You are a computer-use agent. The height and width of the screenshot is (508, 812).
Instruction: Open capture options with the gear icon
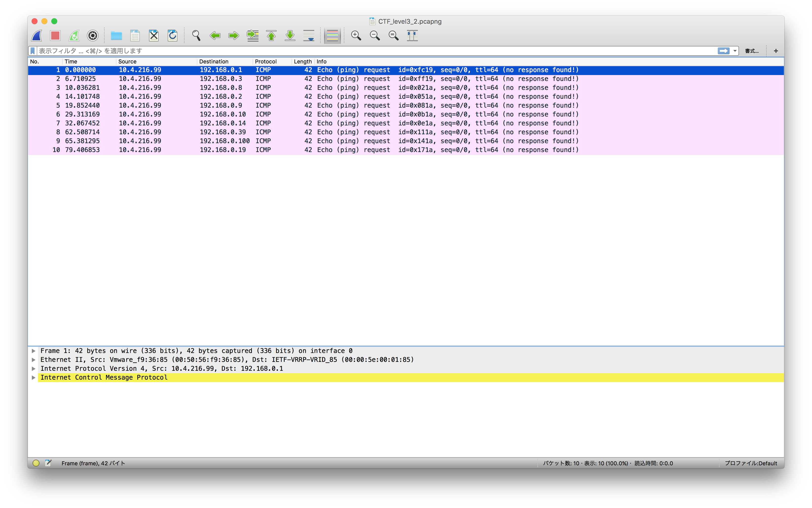pos(93,36)
